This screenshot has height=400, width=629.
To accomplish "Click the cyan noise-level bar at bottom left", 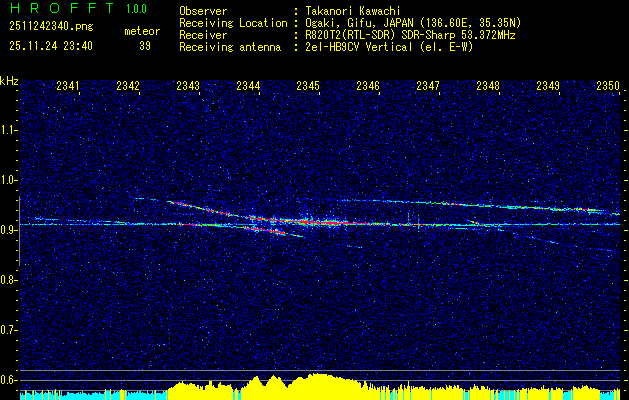I will [x=92, y=395].
